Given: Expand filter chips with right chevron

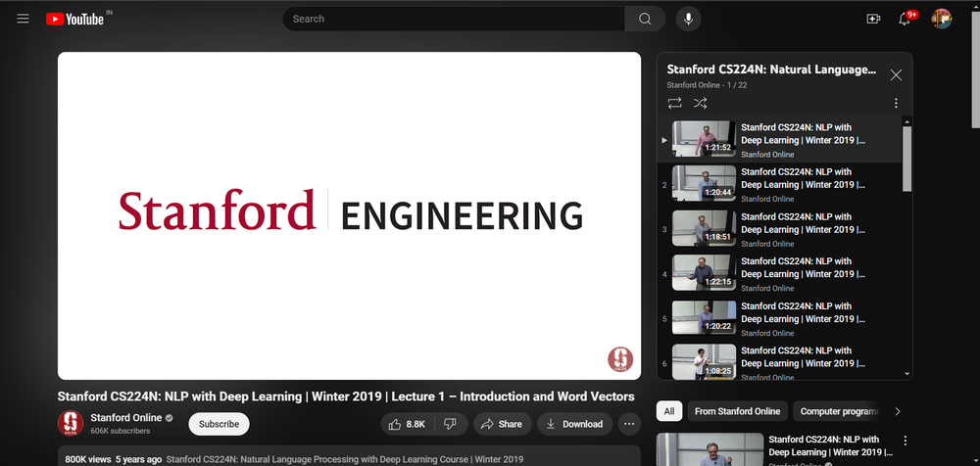Looking at the screenshot, I should [897, 411].
